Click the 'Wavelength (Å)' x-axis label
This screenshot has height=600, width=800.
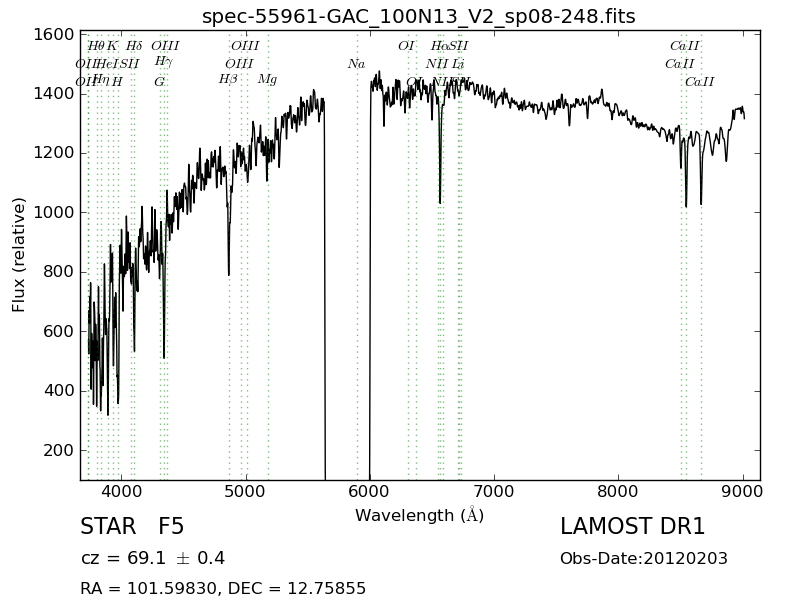419,515
